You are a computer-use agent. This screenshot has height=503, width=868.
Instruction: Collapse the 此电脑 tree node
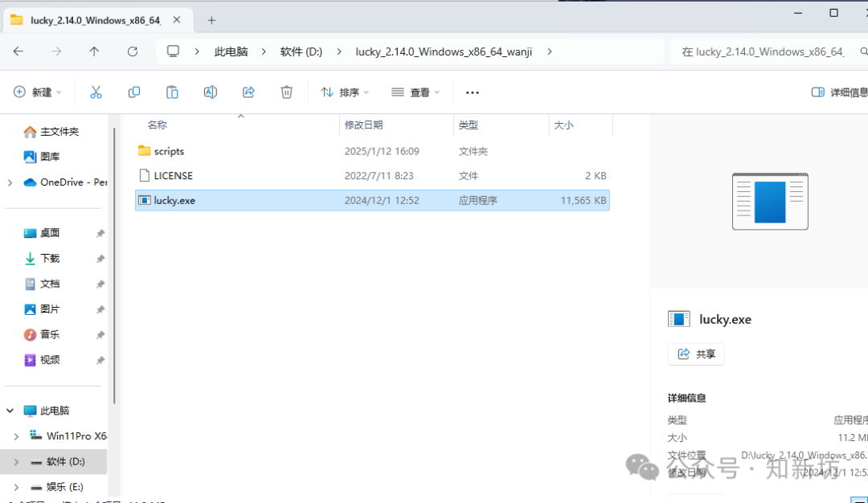tap(10, 411)
